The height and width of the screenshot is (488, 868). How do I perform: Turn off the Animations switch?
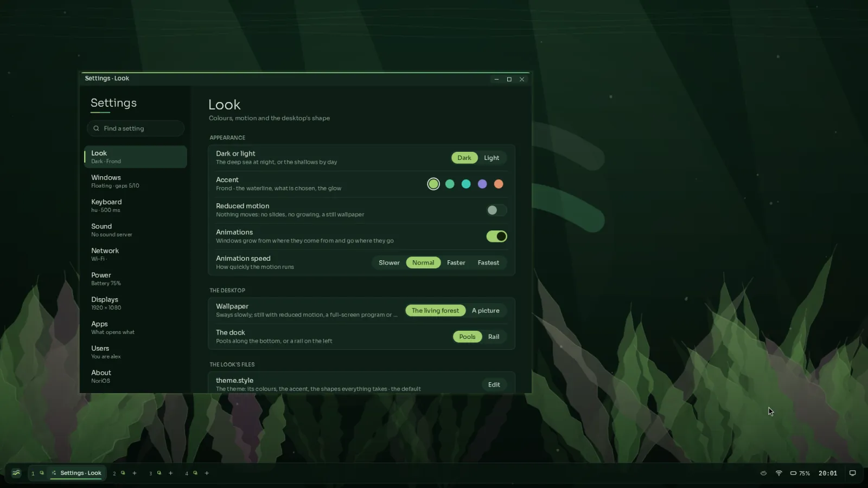(x=496, y=236)
